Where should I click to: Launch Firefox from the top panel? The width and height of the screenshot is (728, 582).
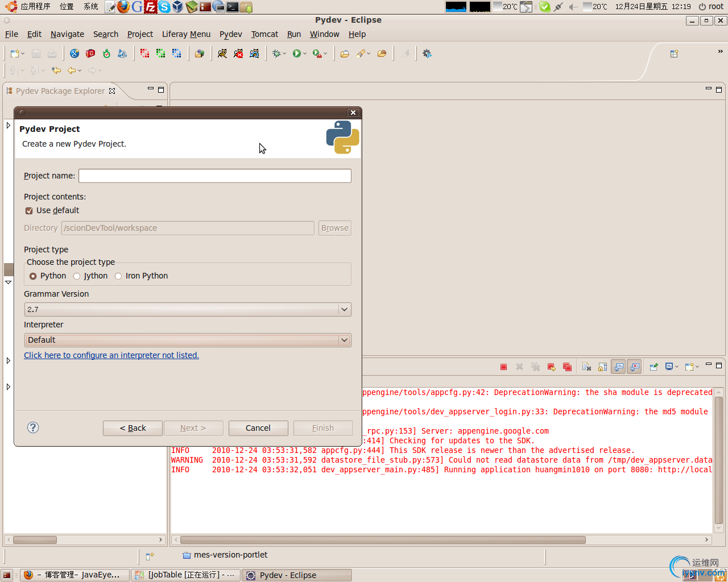pyautogui.click(x=123, y=7)
